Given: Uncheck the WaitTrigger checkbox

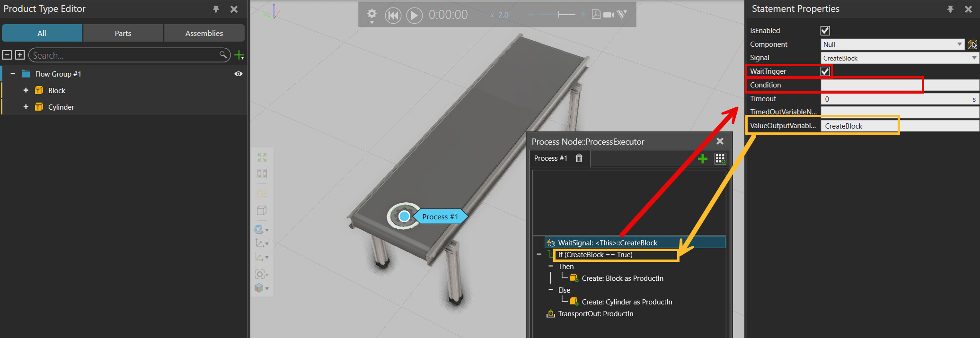Looking at the screenshot, I should pyautogui.click(x=825, y=71).
